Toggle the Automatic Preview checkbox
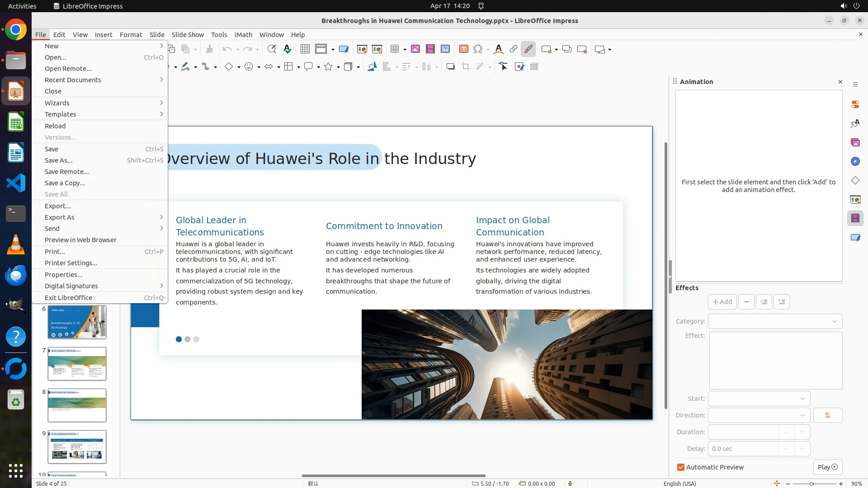Viewport: 868px width, 488px height. tap(681, 467)
